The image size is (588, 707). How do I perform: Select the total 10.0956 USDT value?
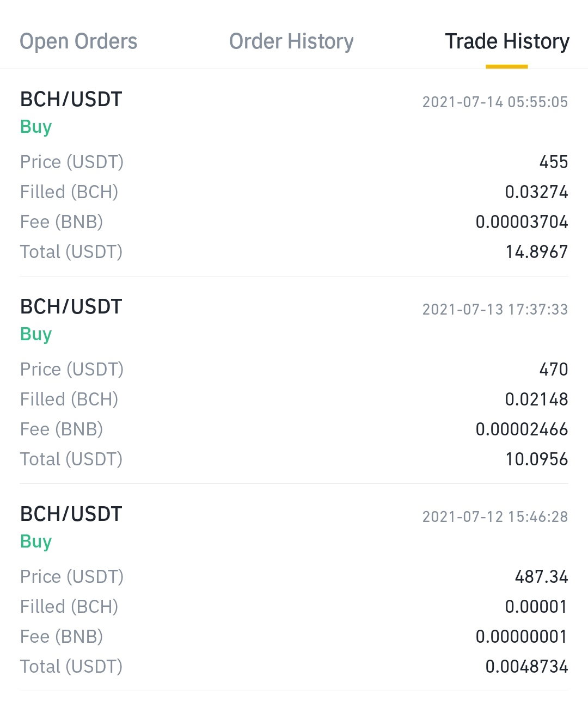point(536,459)
